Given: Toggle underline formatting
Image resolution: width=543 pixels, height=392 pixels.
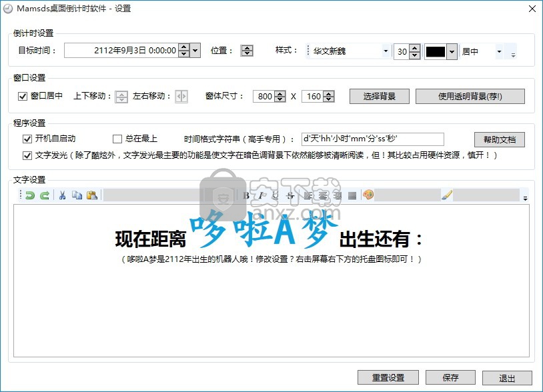Looking at the screenshot, I should pyautogui.click(x=276, y=195).
